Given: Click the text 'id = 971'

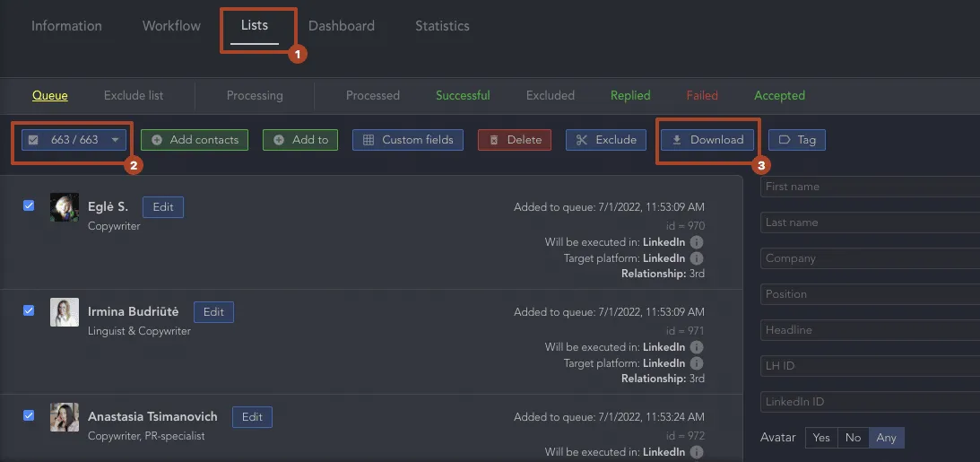Looking at the screenshot, I should 686,331.
